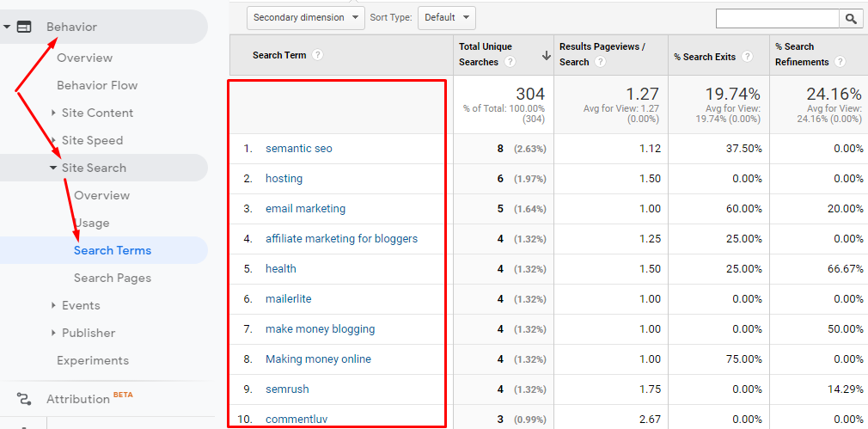Click the 19.74% search exits total
Image resolution: width=868 pixels, height=429 pixels.
tap(732, 94)
